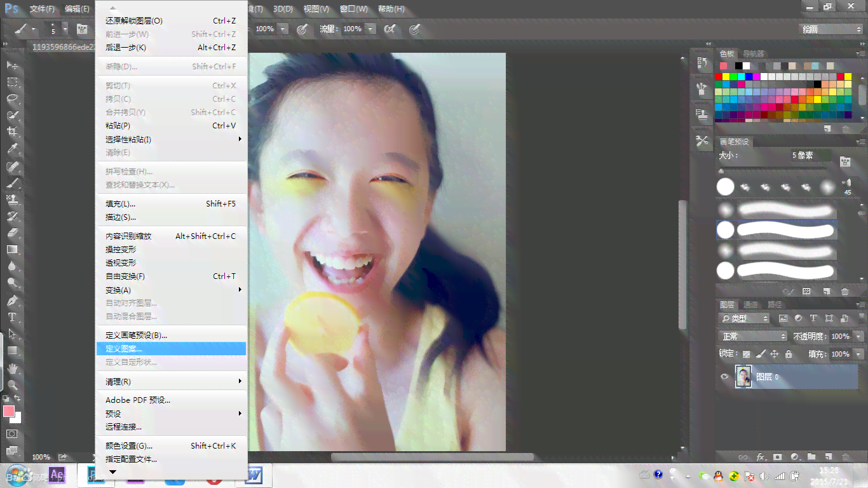
Task: Choose 颜色设置(G)... menu entry
Action: (x=171, y=446)
